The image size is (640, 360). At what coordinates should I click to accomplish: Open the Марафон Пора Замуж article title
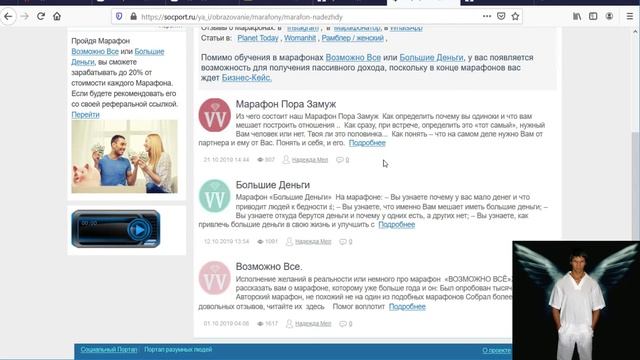[286, 104]
